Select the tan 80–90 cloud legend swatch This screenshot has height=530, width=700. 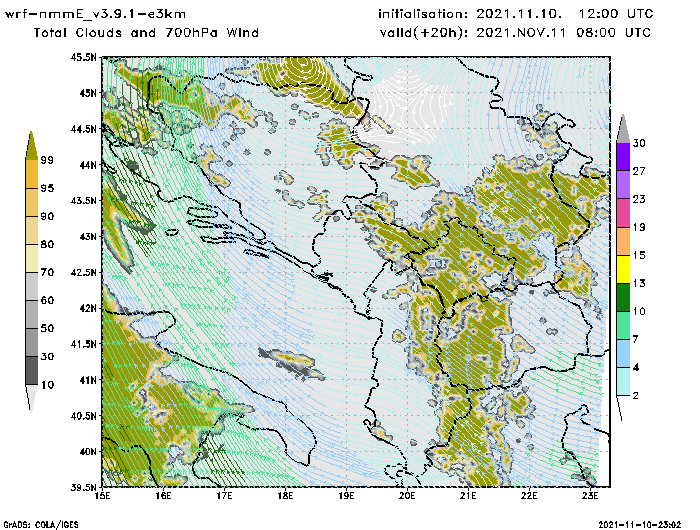(x=31, y=230)
